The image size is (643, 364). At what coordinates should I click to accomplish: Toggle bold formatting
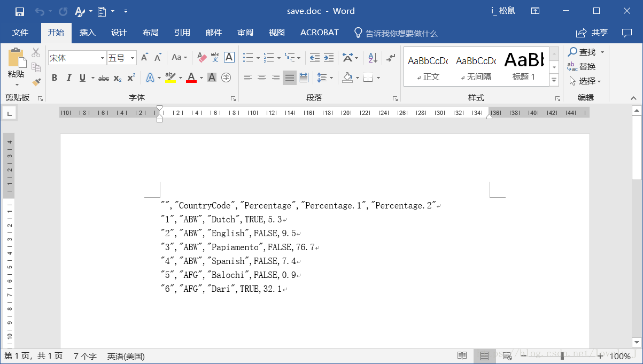point(54,78)
